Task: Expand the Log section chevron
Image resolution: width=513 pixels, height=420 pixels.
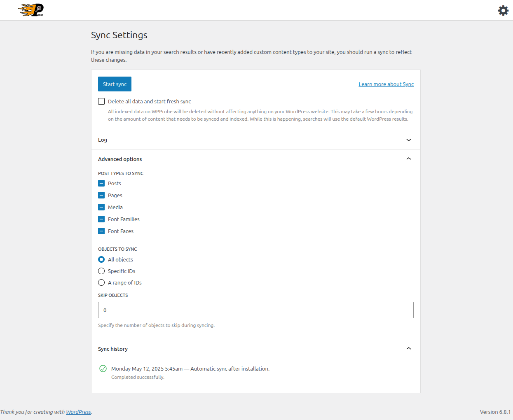Action: pos(409,140)
